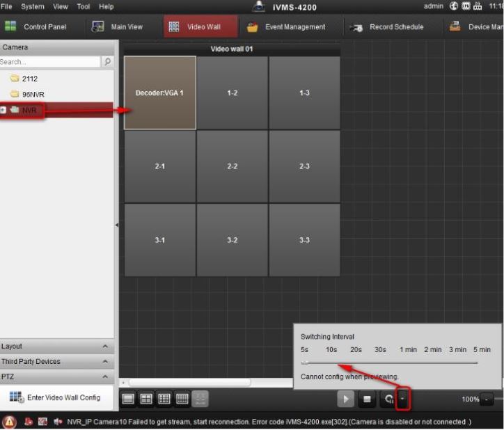The image size is (504, 430).
Task: Open the View menu
Action: click(x=60, y=6)
